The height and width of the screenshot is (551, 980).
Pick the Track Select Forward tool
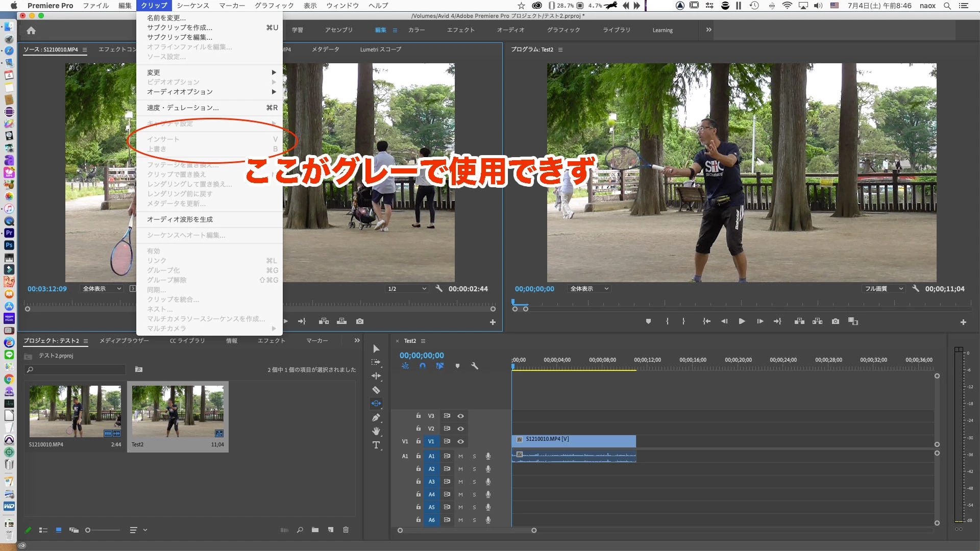(x=376, y=362)
